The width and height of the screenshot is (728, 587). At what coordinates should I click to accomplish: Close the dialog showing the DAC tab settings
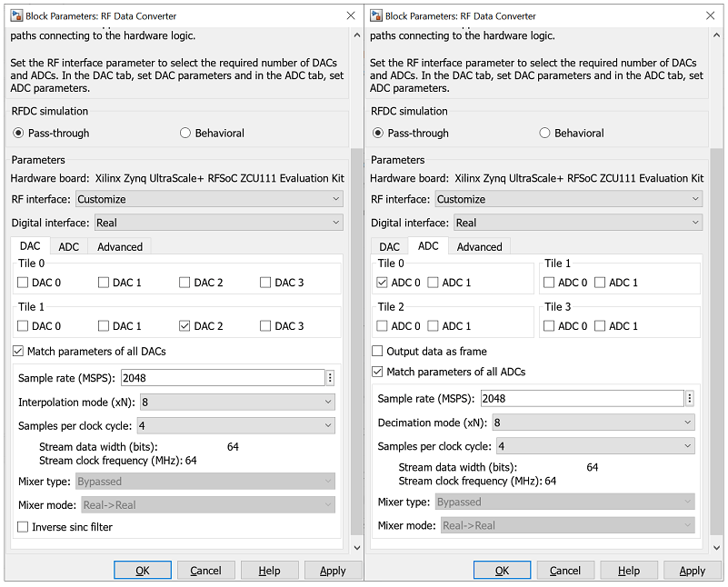[352, 15]
